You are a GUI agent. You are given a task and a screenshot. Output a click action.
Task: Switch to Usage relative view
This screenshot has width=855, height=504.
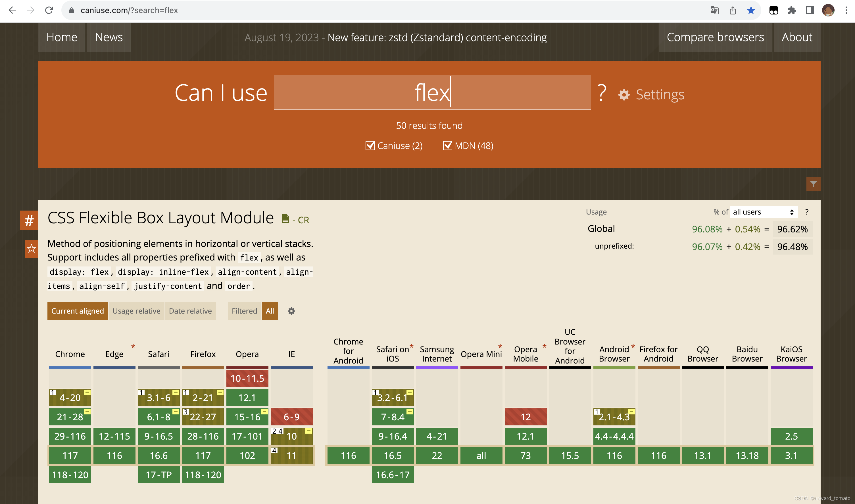136,311
